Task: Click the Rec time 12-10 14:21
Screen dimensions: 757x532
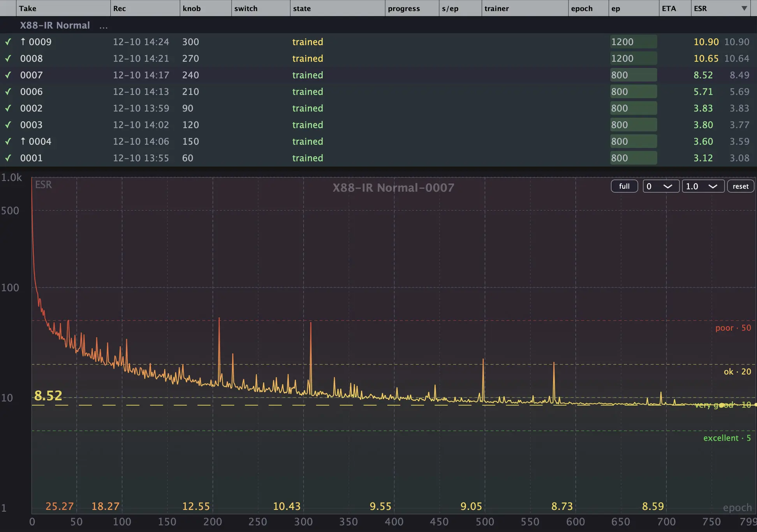Action: point(141,58)
